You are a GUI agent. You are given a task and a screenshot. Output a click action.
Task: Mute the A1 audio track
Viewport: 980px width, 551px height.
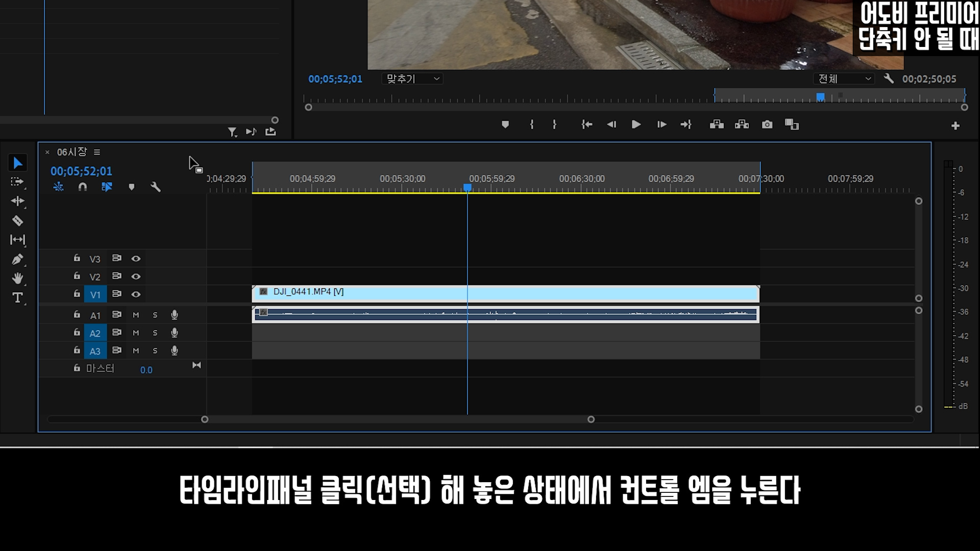pos(136,315)
